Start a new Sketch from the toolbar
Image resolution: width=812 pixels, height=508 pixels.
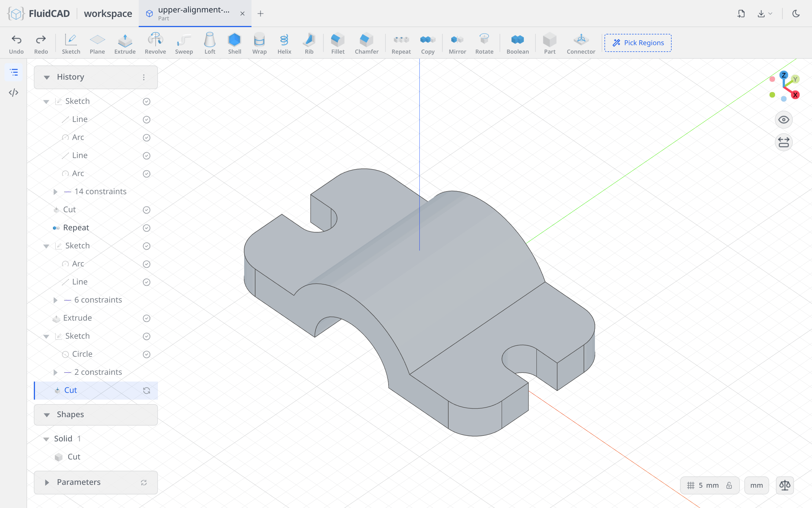(x=71, y=43)
